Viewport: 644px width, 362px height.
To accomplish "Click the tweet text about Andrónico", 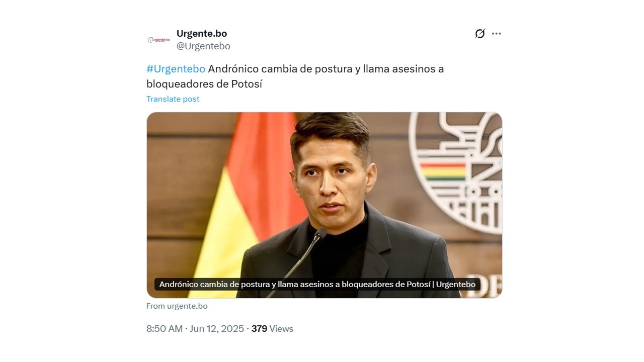I will 295,76.
